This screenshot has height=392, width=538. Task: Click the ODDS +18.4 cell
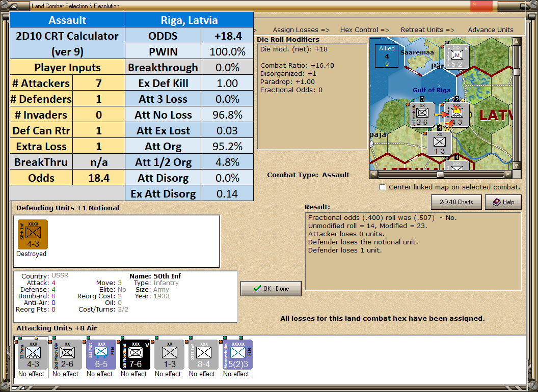click(x=227, y=36)
